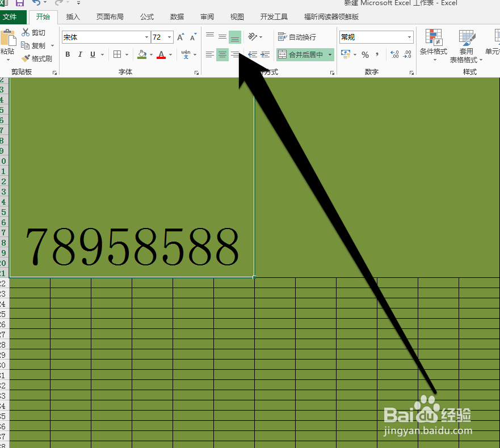The height and width of the screenshot is (448, 500).
Task: Apply the fill color bucket
Action: click(142, 54)
